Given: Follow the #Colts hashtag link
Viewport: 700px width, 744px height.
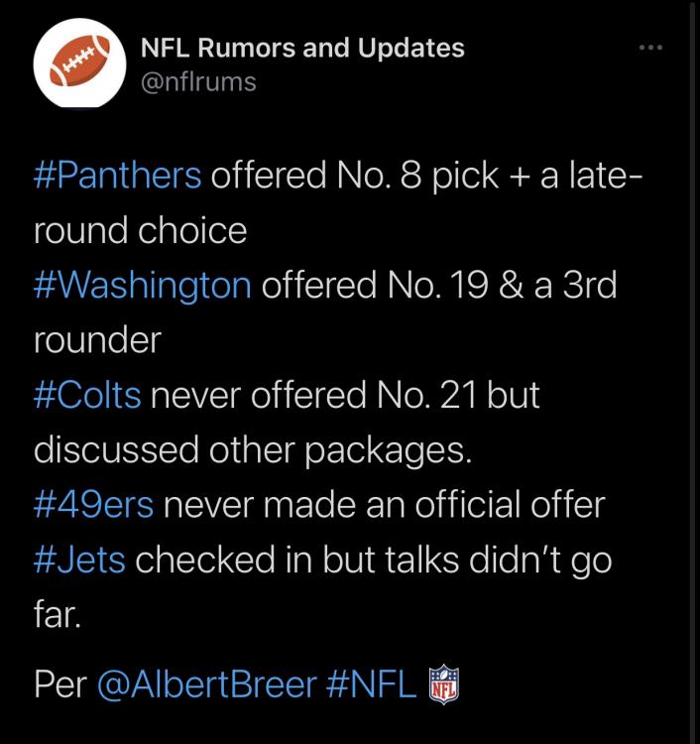Looking at the screenshot, I should point(87,395).
